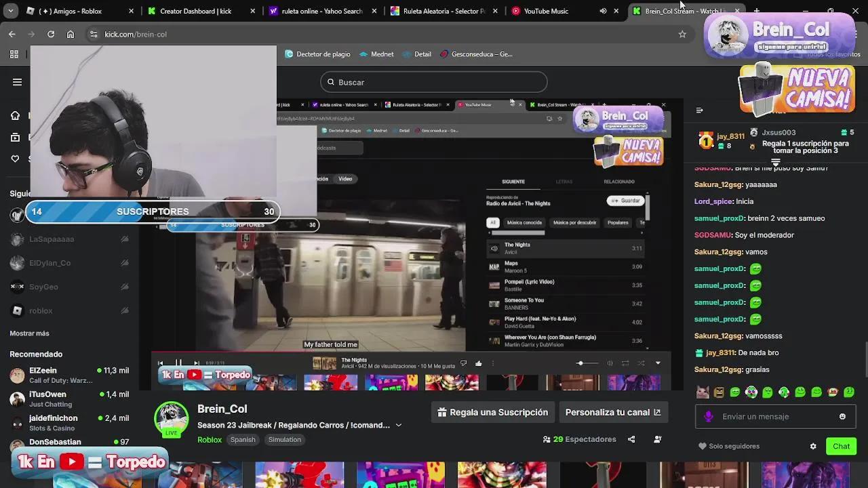Open emoji picker in message box
Viewport: 868px width, 488px height.
click(x=842, y=417)
